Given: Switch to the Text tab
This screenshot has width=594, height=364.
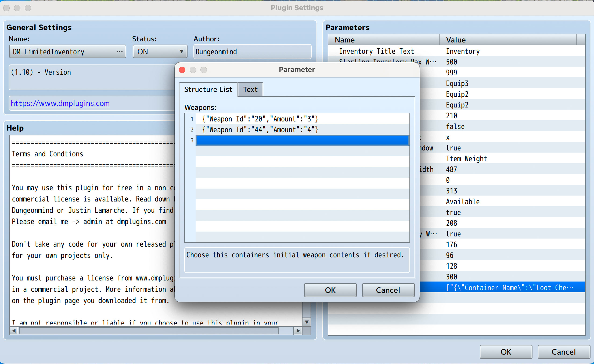Looking at the screenshot, I should [x=250, y=89].
